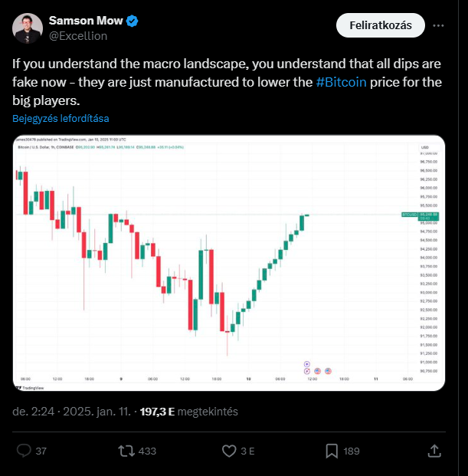Click the Samson Mow display name
The height and width of the screenshot is (476, 468).
86,21
